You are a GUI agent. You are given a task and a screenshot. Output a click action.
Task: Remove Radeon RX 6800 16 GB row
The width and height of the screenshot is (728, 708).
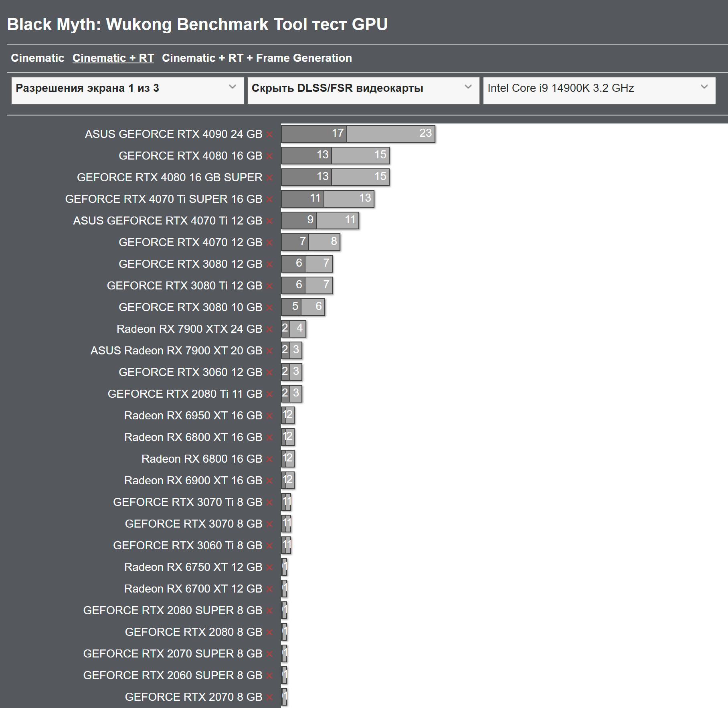270,459
